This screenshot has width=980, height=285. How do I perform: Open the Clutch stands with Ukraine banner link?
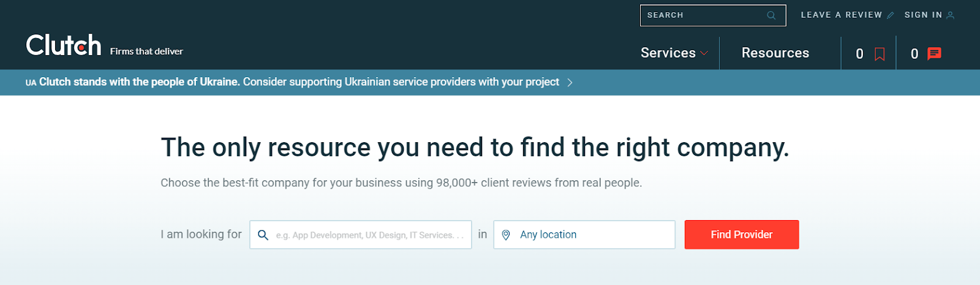pyautogui.click(x=293, y=82)
